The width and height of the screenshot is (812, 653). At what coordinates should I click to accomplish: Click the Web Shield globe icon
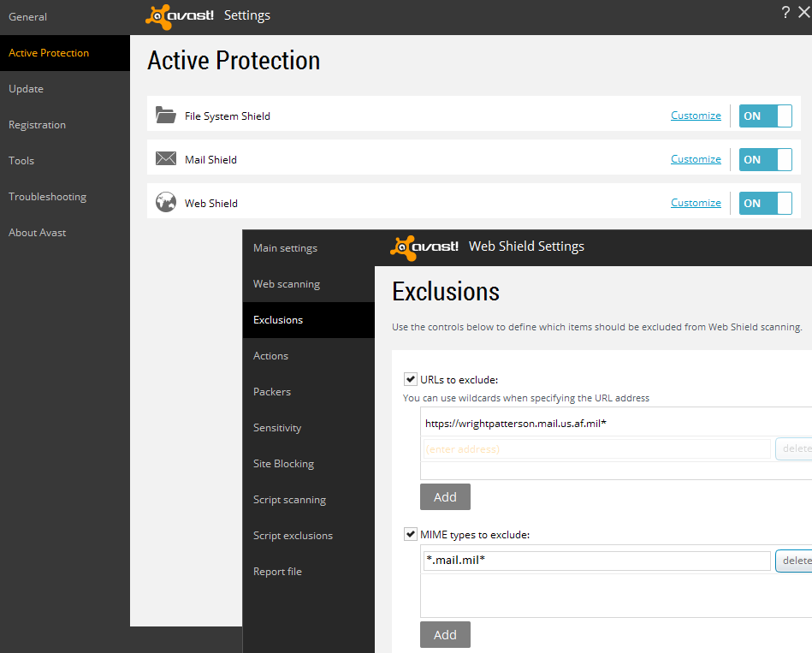click(165, 203)
